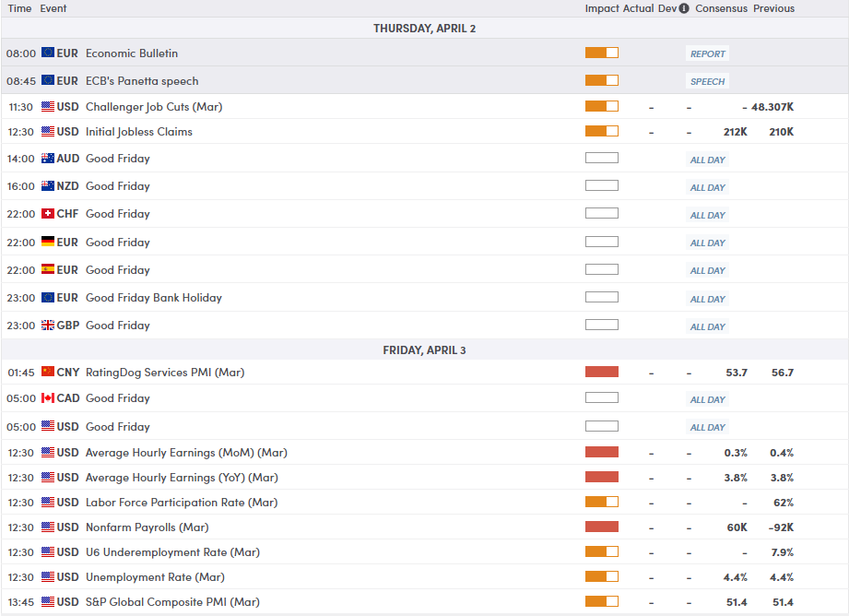
Task: Click the Time column header
Action: click(x=19, y=8)
